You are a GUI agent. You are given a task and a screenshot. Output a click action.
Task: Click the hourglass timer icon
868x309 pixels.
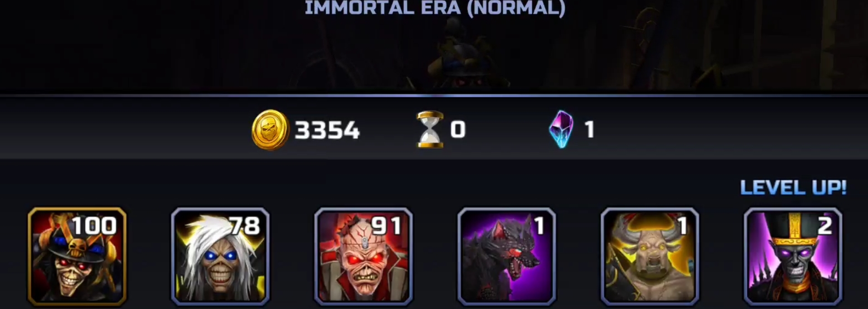pyautogui.click(x=430, y=129)
